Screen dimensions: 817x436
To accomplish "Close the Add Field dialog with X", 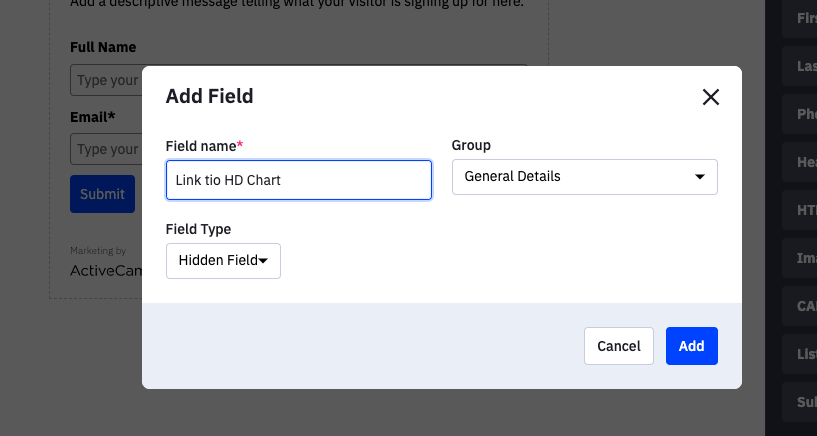I will (711, 97).
